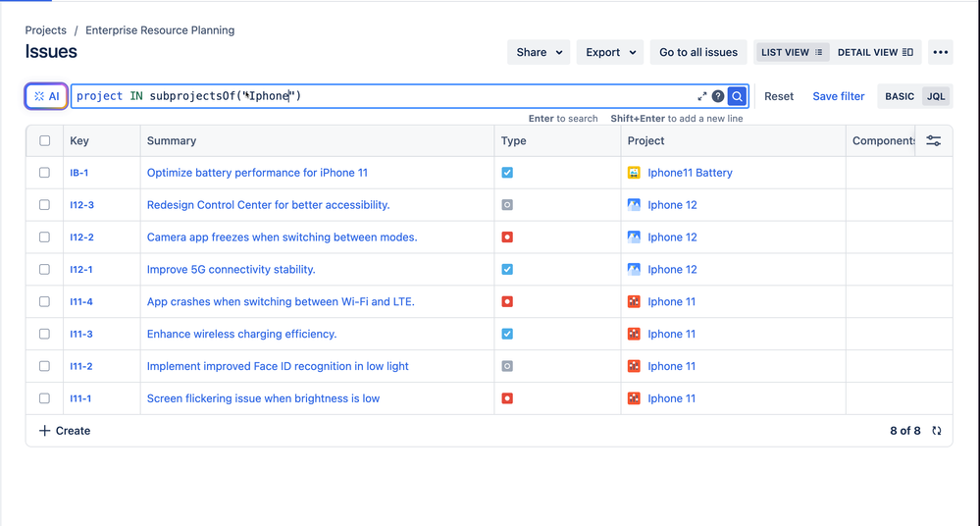Select the checkbox for issue IB-1
This screenshot has height=526, width=980.
pos(44,173)
